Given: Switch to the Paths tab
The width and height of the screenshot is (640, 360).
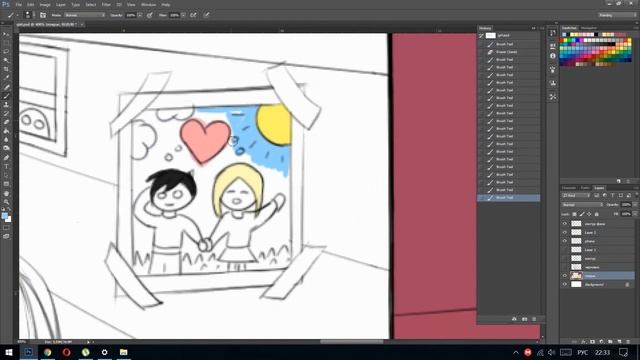Looking at the screenshot, I should [x=585, y=188].
